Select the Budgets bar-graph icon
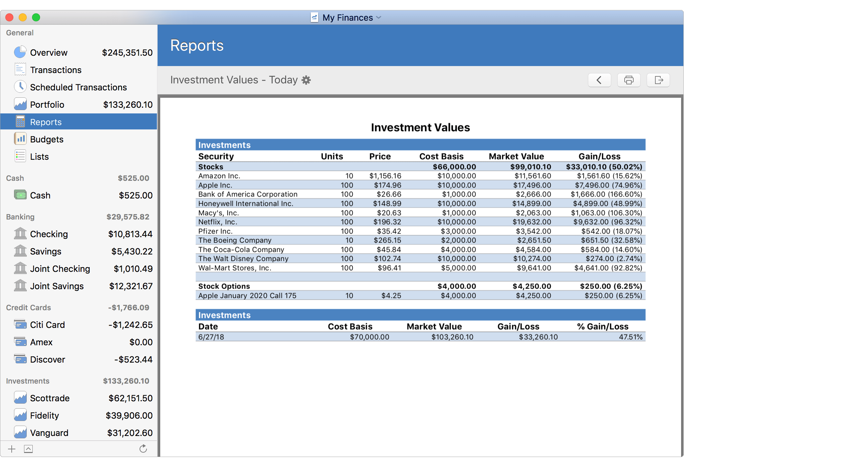Image resolution: width=868 pixels, height=467 pixels. point(20,139)
